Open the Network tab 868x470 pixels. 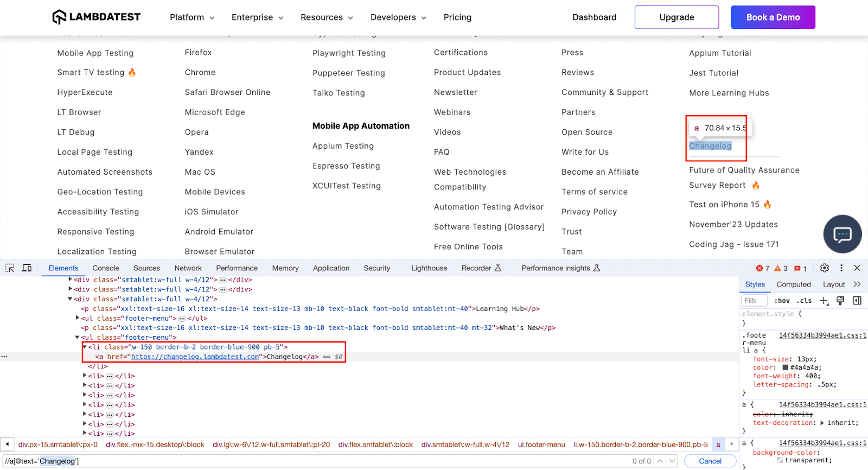click(x=188, y=268)
